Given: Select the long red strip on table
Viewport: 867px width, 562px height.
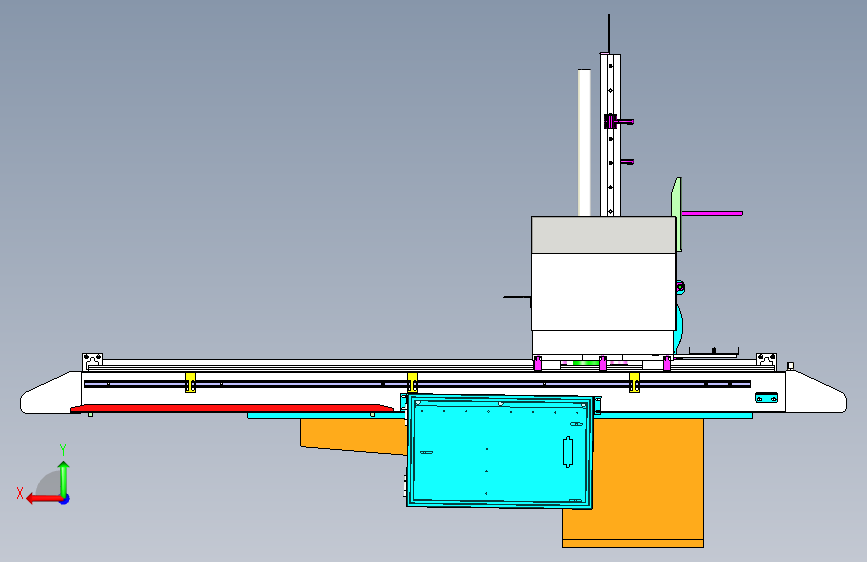Looking at the screenshot, I should click(232, 408).
